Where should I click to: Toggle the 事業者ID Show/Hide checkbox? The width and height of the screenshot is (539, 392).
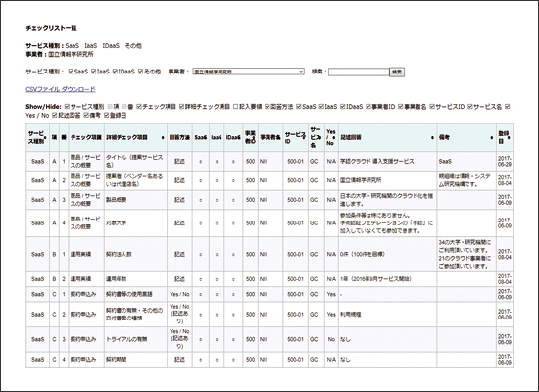368,107
